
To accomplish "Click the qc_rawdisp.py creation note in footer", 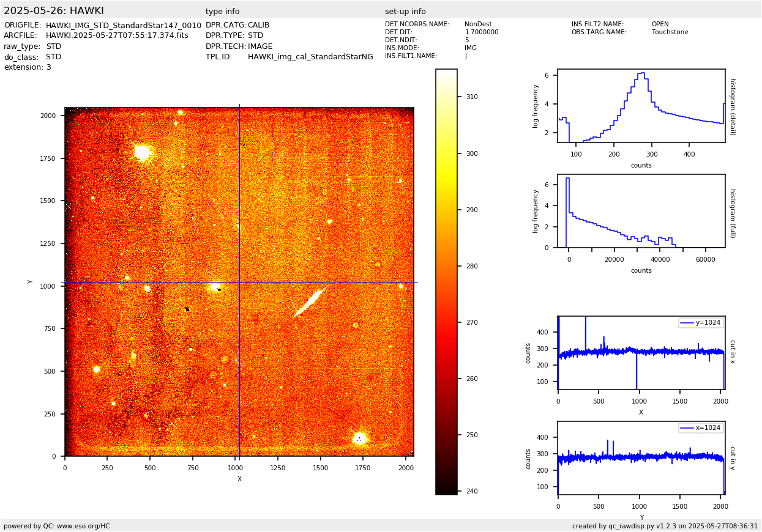I will point(665,526).
